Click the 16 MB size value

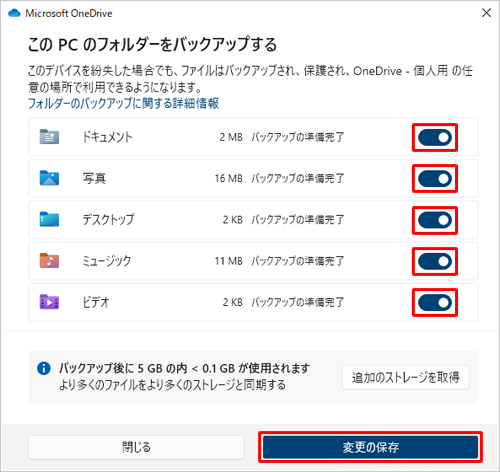(229, 178)
